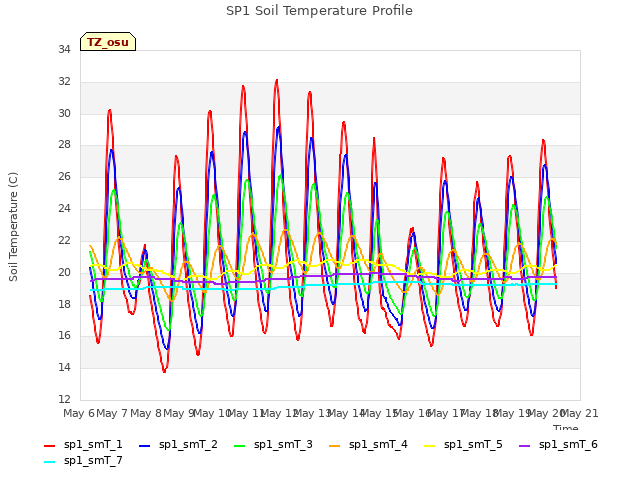Click the blue sp1_smT_2 legend swatch
This screenshot has height=480, width=640.
pyautogui.click(x=144, y=446)
